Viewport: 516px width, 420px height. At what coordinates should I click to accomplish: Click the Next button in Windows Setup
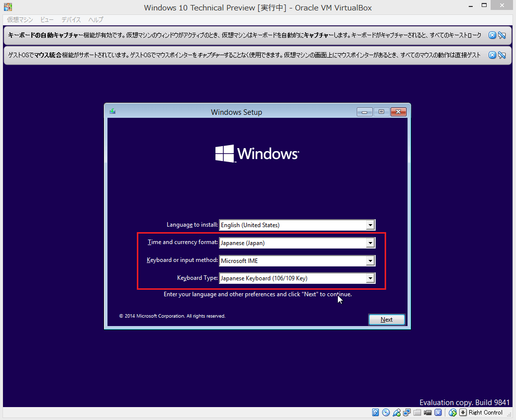pos(387,320)
